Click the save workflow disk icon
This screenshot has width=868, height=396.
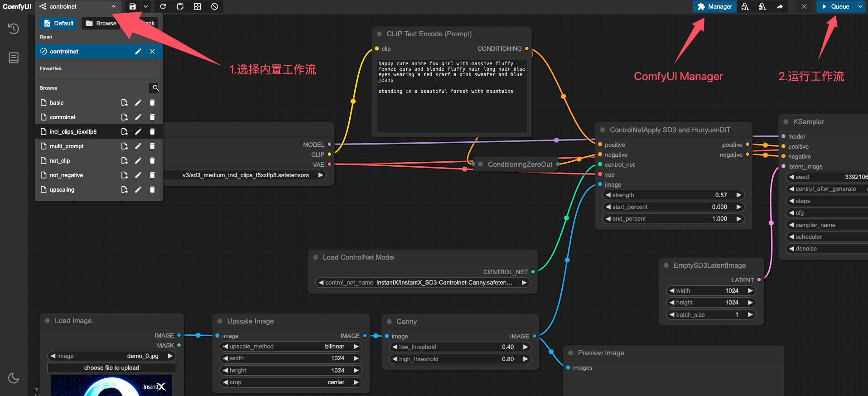(132, 6)
